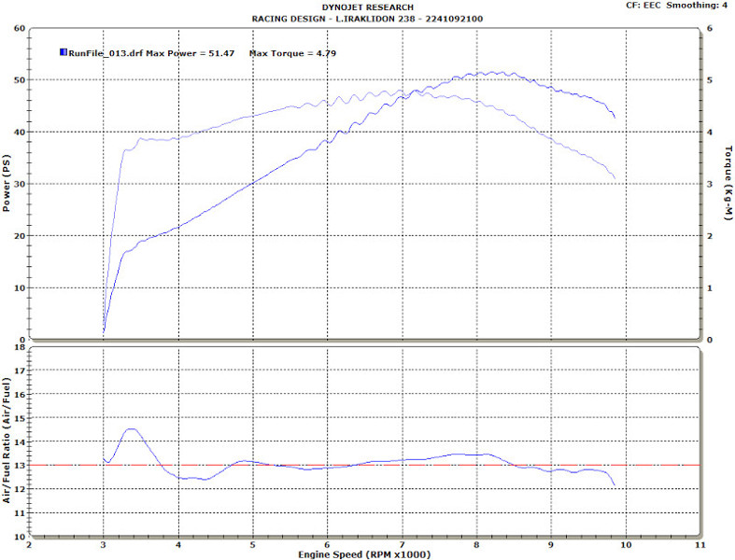Click the Max Torque = 4.79 readout
This screenshot has height=560, width=735.
(x=292, y=54)
